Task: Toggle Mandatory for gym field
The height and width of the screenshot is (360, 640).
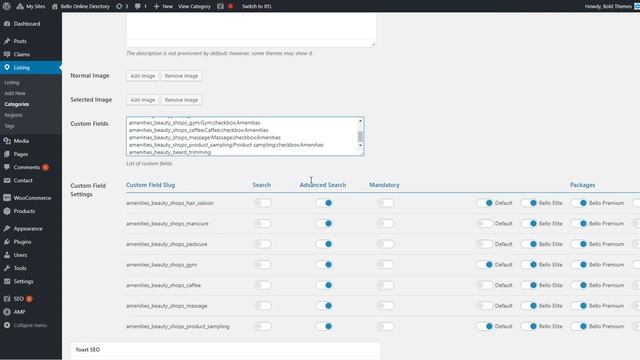Action: [385, 264]
